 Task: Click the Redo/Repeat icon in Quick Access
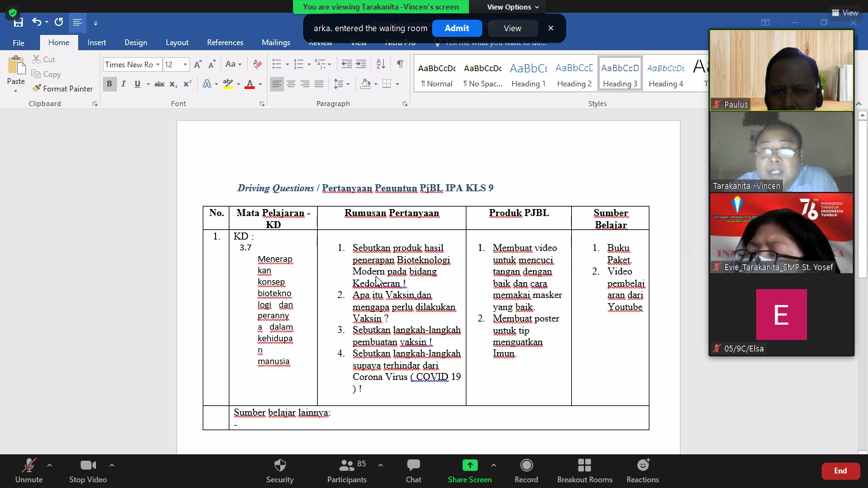tap(58, 22)
